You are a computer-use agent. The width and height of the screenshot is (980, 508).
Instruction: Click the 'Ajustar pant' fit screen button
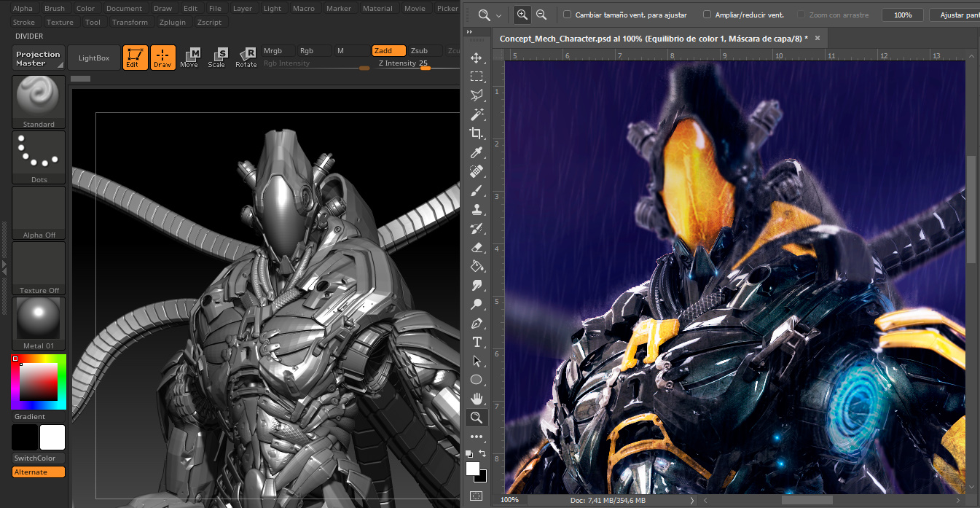click(955, 15)
